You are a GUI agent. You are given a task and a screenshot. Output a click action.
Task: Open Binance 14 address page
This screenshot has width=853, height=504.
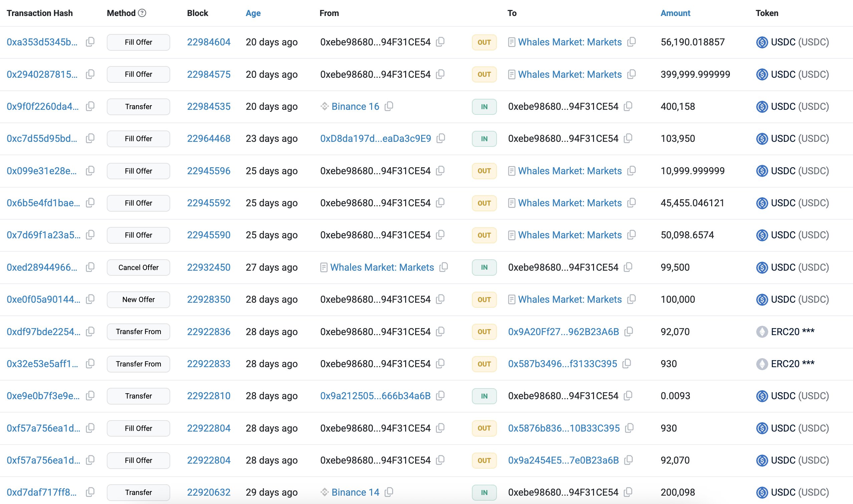pyautogui.click(x=355, y=492)
